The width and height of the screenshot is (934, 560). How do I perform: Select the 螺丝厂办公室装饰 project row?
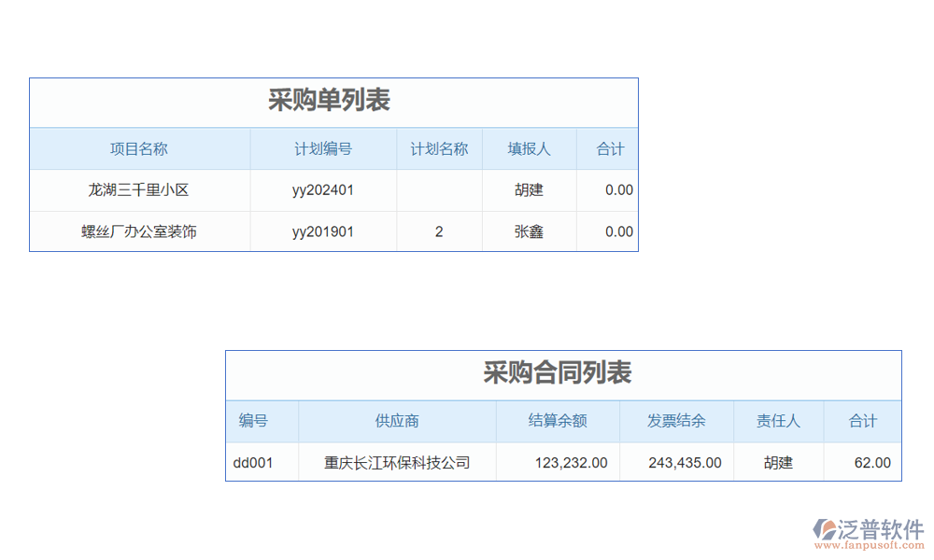139,231
